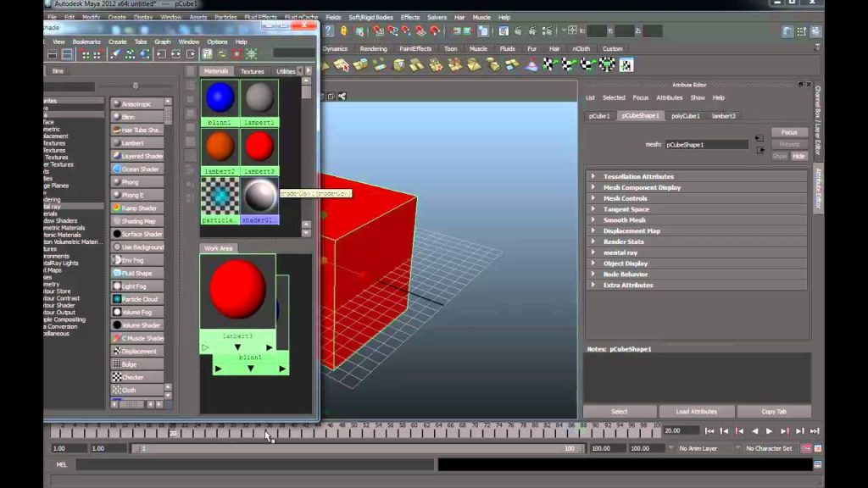Create a Blinn material node
Screen dimensions: 868x488
click(137, 117)
